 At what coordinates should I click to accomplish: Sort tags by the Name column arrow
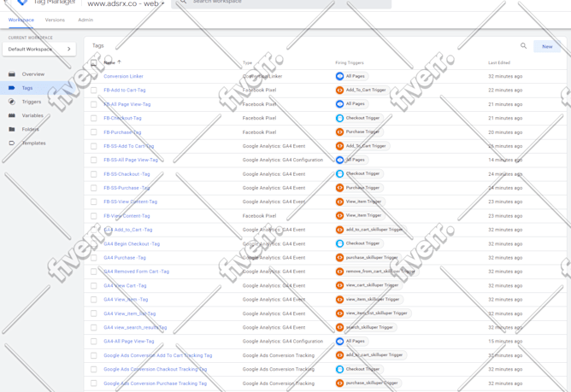[x=119, y=62]
